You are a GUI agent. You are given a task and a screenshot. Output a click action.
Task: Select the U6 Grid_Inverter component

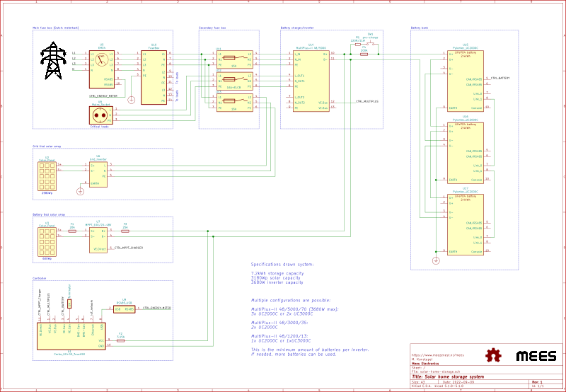click(x=98, y=174)
